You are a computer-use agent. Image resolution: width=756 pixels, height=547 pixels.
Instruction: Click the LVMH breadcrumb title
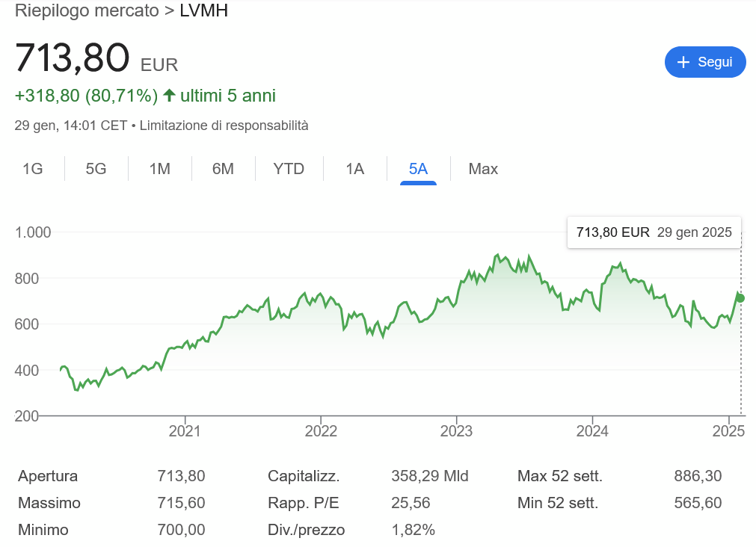point(203,10)
